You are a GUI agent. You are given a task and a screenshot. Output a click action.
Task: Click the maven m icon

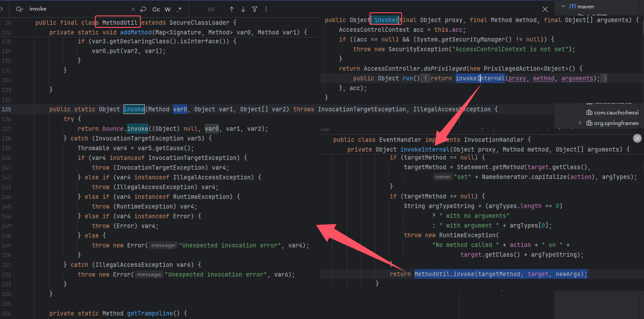pyautogui.click(x=572, y=7)
